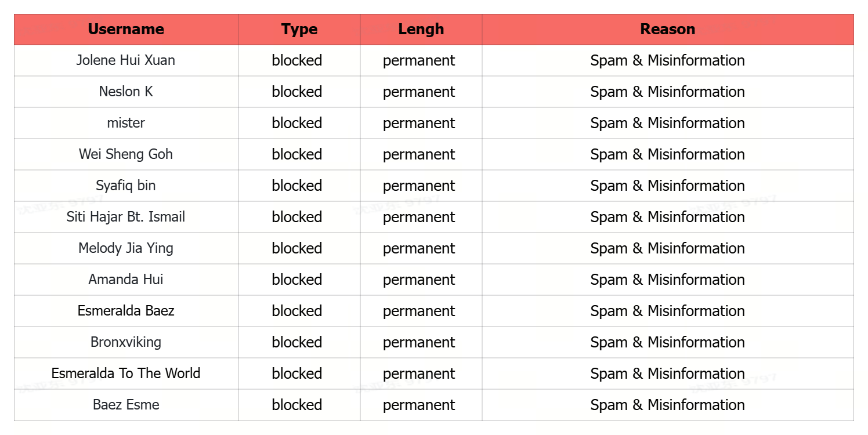Click the username mister
Viewport: 868px width, 435px height.
pyautogui.click(x=126, y=123)
